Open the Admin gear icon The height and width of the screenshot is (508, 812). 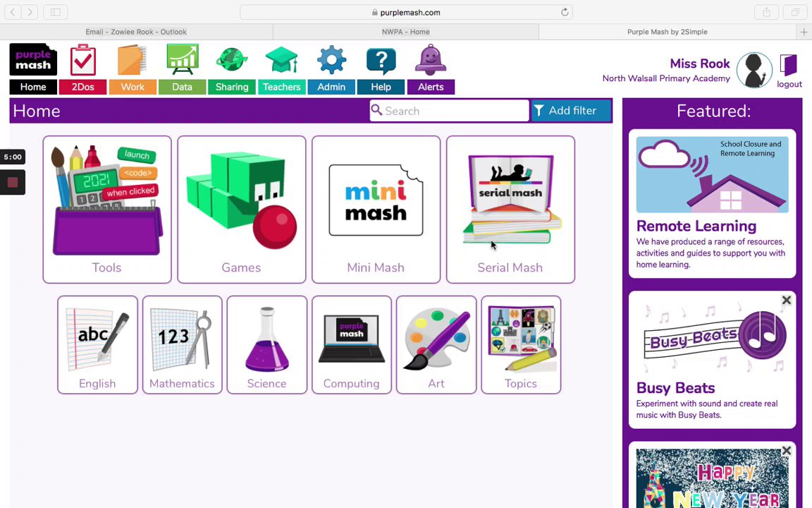click(x=331, y=59)
